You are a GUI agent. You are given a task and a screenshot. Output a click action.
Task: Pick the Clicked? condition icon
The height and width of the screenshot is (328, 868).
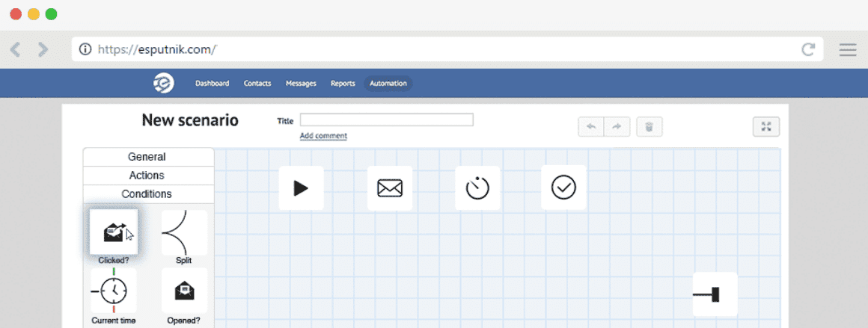click(x=114, y=232)
